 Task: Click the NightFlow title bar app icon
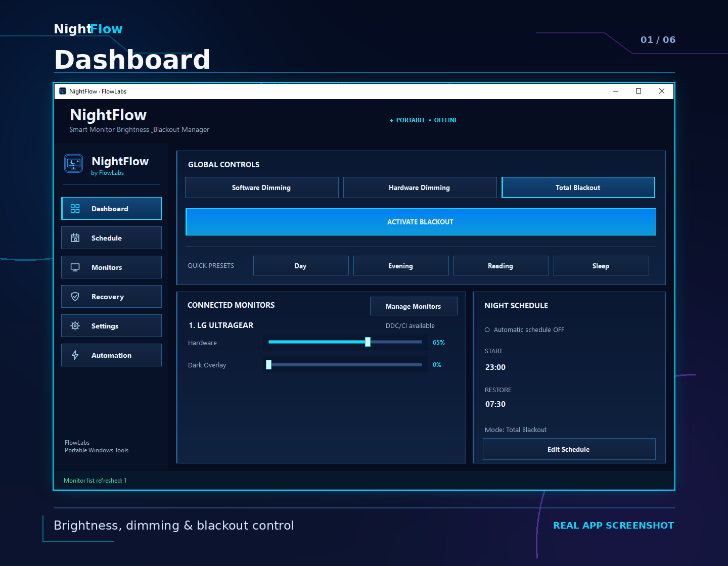click(x=63, y=91)
